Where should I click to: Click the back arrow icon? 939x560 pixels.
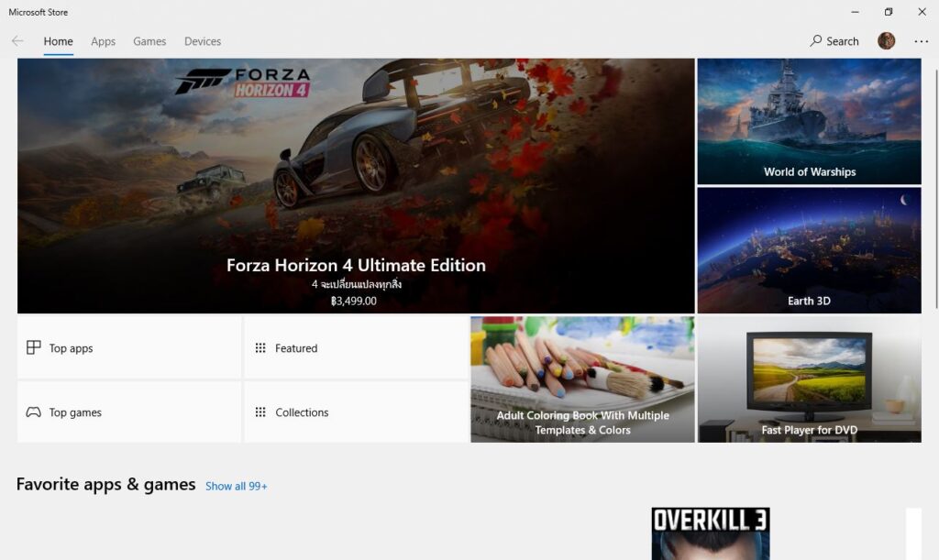tap(17, 41)
